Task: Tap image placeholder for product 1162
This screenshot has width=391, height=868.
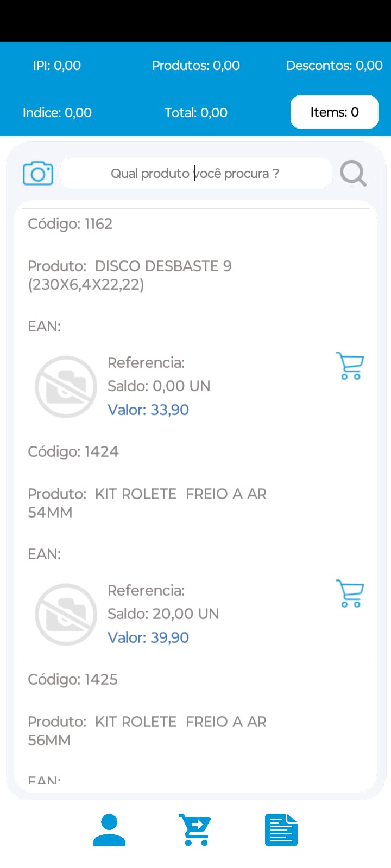Action: click(x=66, y=386)
